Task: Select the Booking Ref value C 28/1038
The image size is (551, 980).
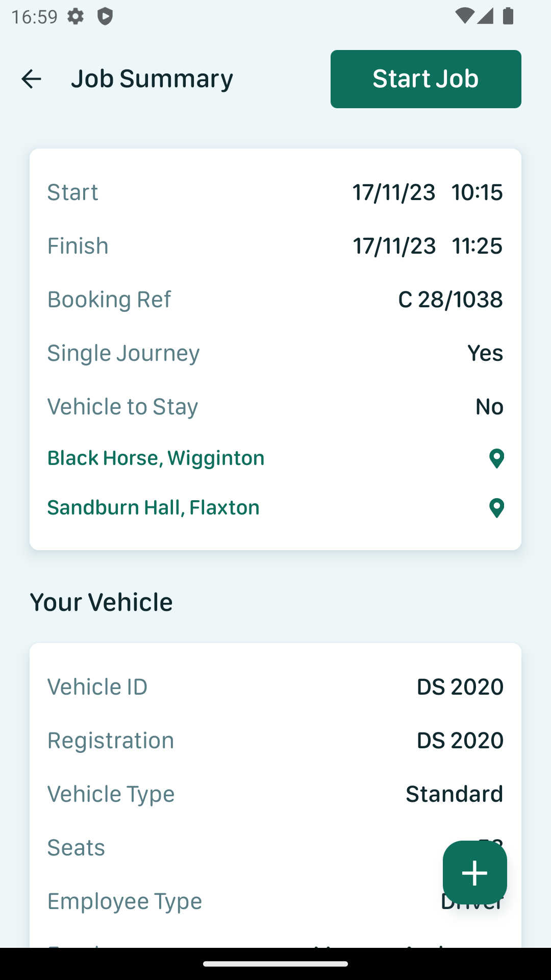Action: tap(450, 299)
